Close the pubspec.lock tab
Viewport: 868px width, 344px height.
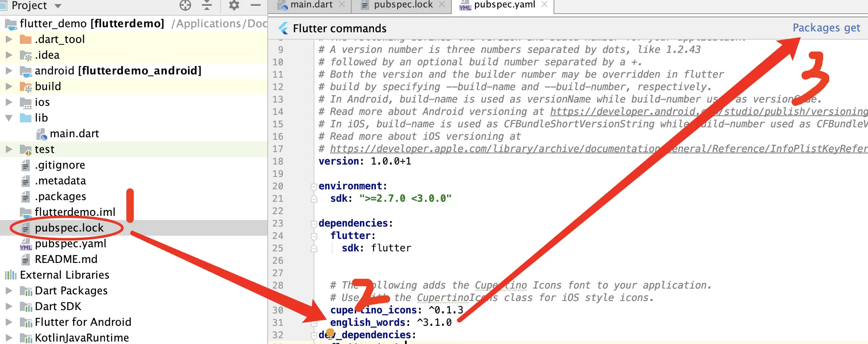(442, 5)
